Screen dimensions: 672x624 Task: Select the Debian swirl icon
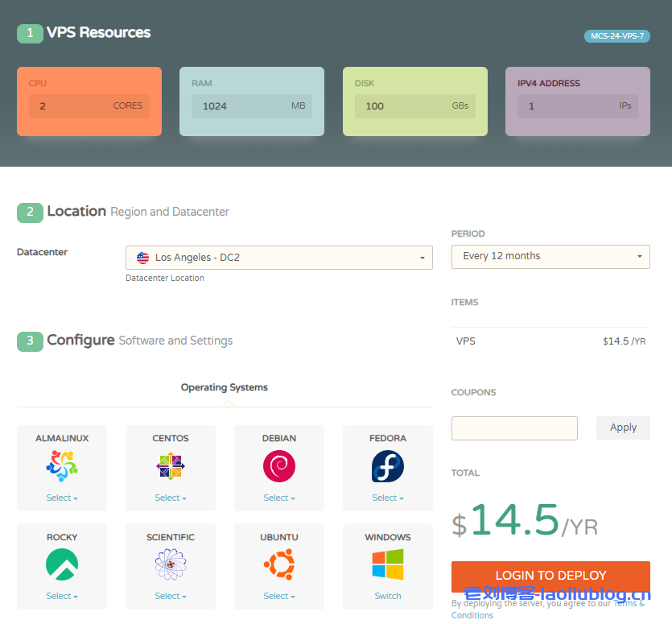[x=278, y=467]
